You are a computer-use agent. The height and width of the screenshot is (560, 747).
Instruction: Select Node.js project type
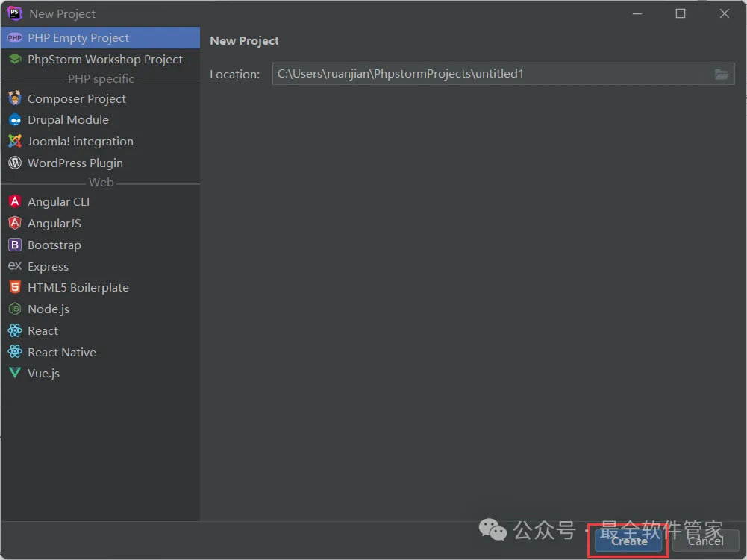[x=101, y=309]
